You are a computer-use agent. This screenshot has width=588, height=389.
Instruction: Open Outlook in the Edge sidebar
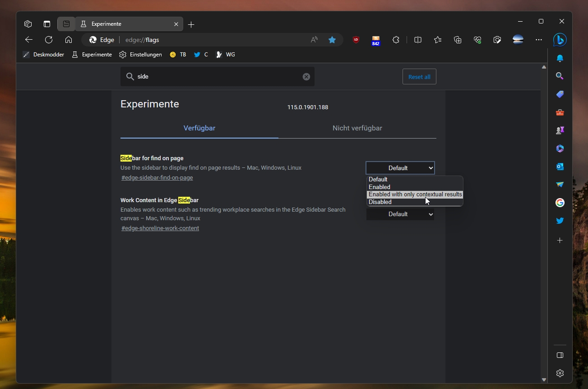(560, 167)
